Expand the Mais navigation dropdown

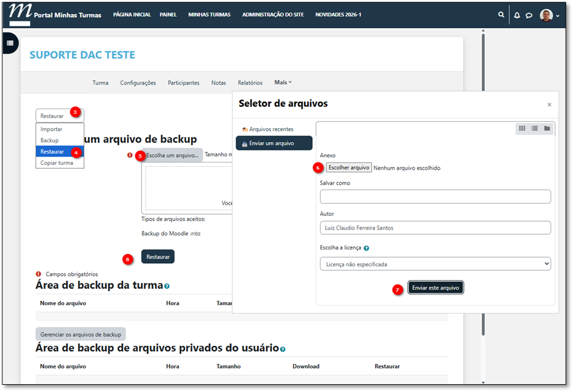283,83
